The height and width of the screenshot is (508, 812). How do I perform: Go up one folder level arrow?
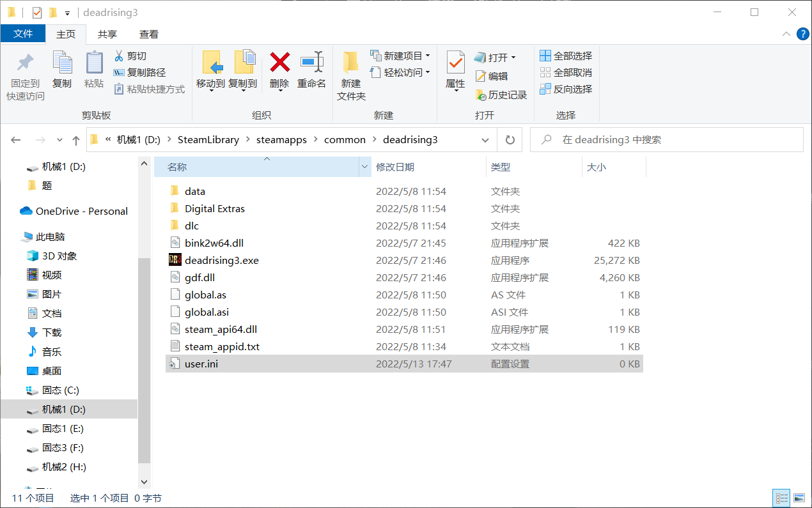(76, 140)
